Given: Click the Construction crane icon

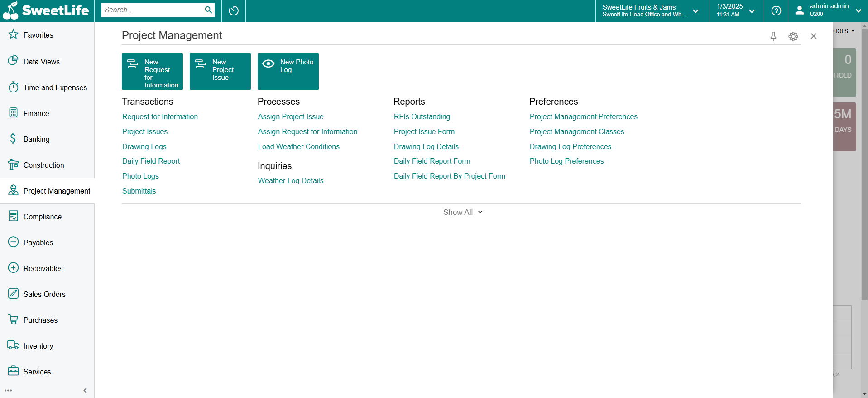Looking at the screenshot, I should tap(13, 165).
